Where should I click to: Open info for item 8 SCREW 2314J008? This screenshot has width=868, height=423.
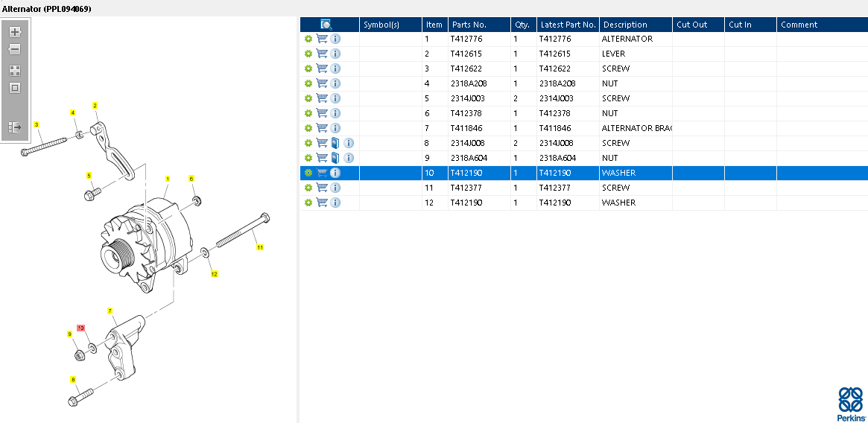tap(349, 143)
